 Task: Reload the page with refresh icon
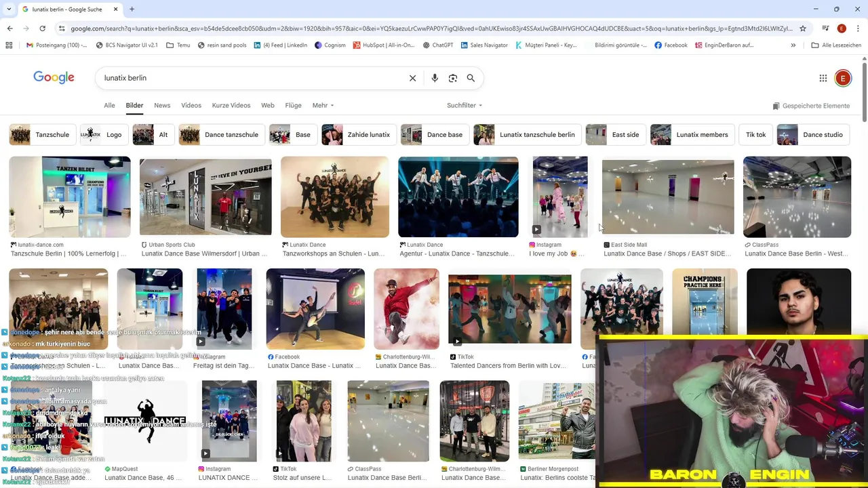[x=42, y=28]
